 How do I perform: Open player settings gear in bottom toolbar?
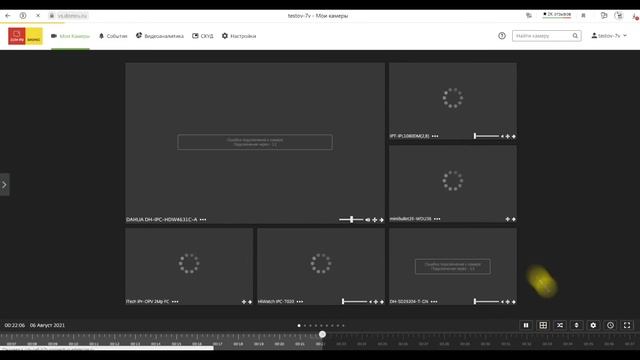[593, 325]
